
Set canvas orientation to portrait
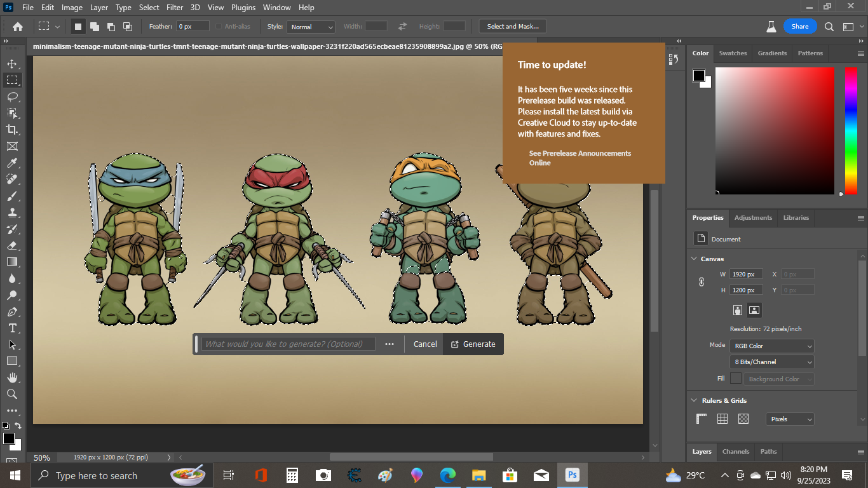738,310
